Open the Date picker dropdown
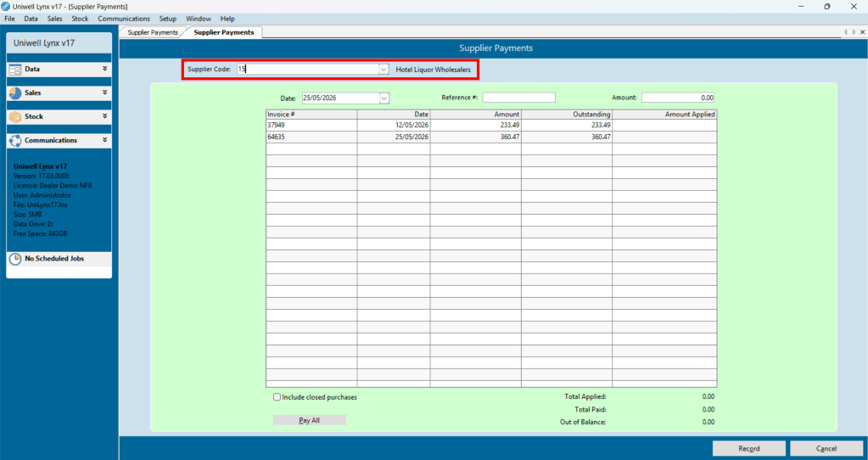868x460 pixels. (x=384, y=98)
